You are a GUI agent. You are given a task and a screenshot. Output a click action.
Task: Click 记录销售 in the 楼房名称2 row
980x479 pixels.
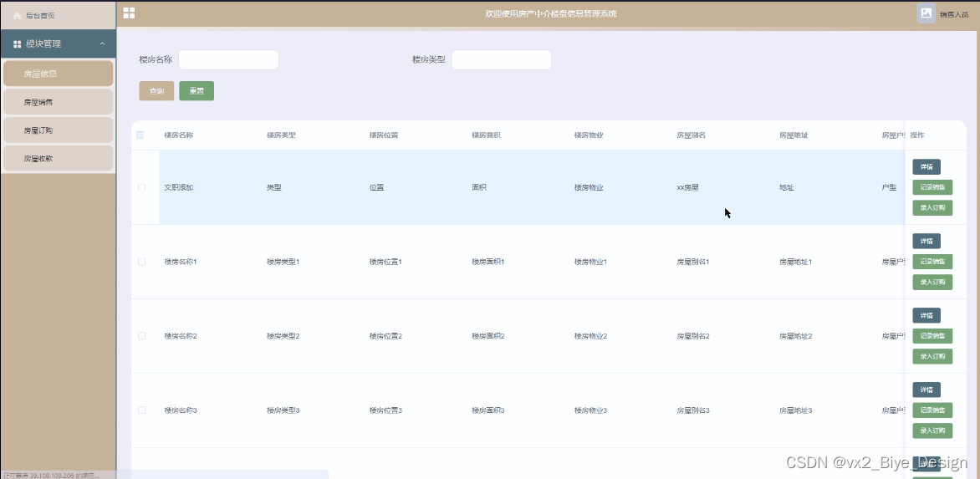(x=932, y=336)
